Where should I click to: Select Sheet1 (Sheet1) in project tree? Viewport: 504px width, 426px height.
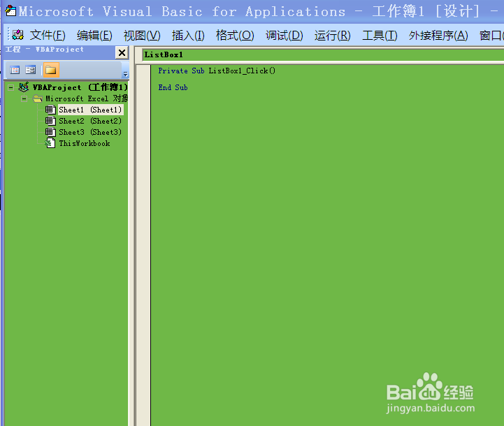[90, 110]
